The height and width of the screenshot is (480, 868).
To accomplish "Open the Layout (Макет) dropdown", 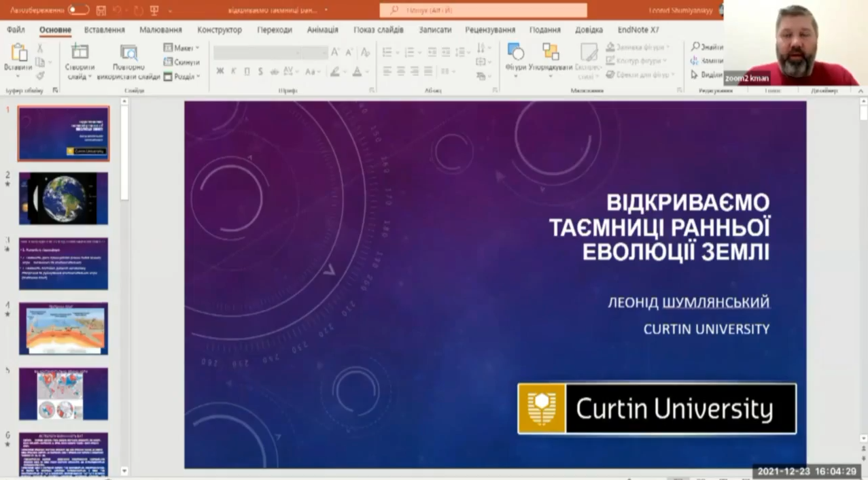I will [181, 48].
